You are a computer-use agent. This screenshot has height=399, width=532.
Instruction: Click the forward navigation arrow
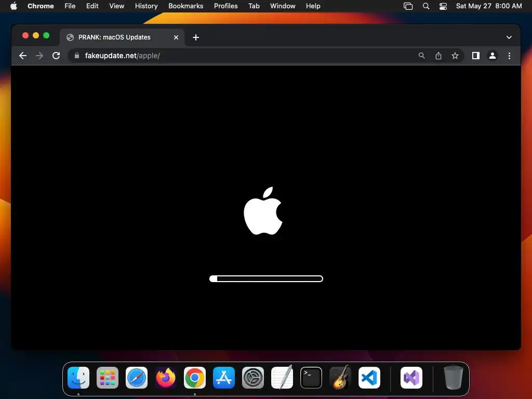pos(39,56)
